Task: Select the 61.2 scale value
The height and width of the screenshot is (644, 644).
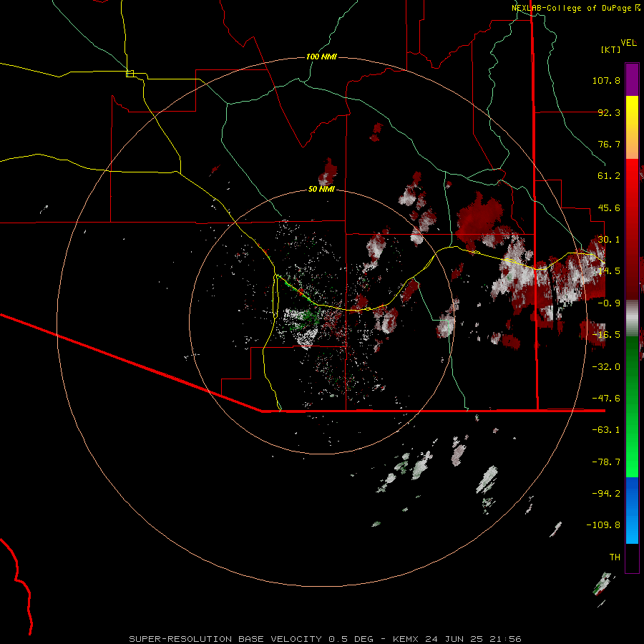Action: (x=609, y=176)
